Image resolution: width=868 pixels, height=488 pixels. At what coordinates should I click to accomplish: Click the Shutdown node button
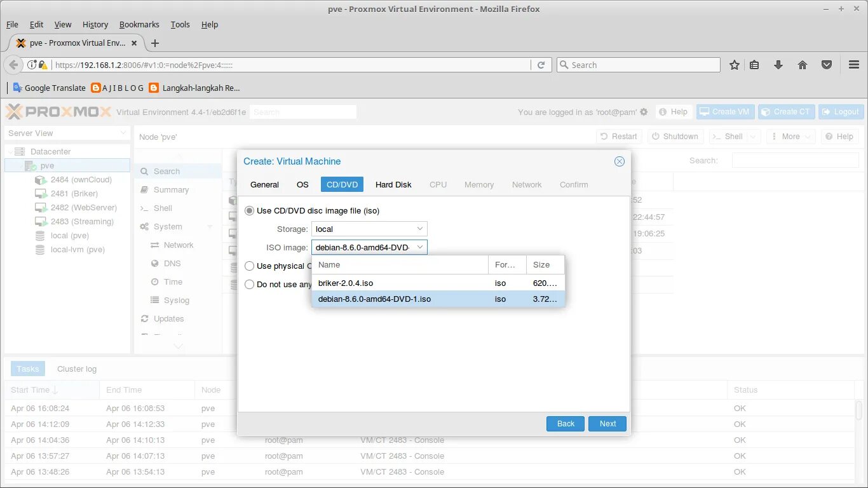674,137
